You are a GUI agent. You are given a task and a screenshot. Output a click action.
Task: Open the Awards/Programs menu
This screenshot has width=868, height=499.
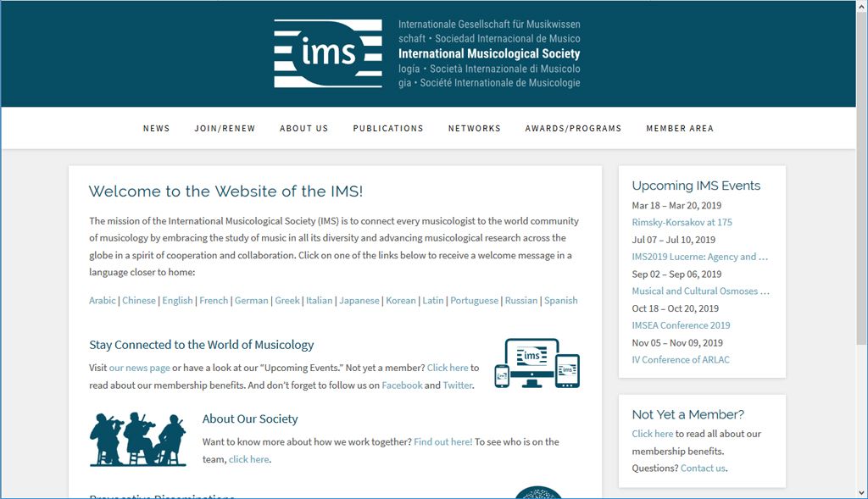click(x=573, y=129)
